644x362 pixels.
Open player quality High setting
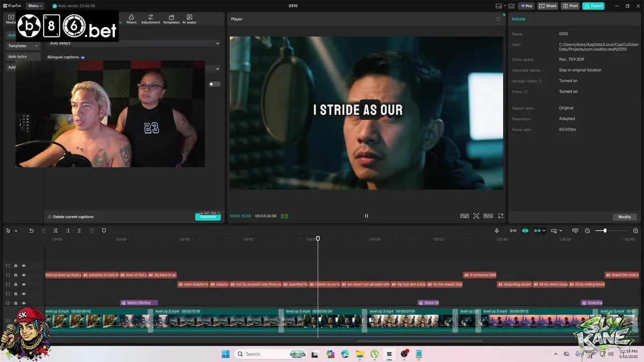[x=464, y=216]
